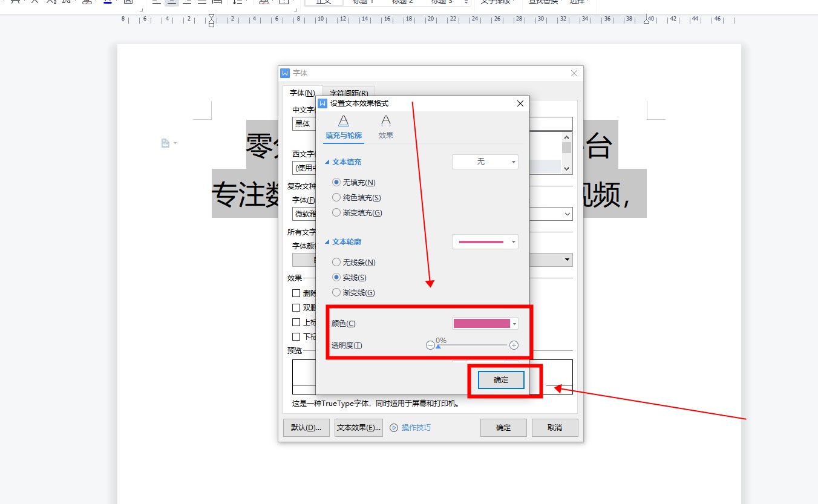Click the 取消 button in Font dialog
This screenshot has width=818, height=504.
pos(555,428)
